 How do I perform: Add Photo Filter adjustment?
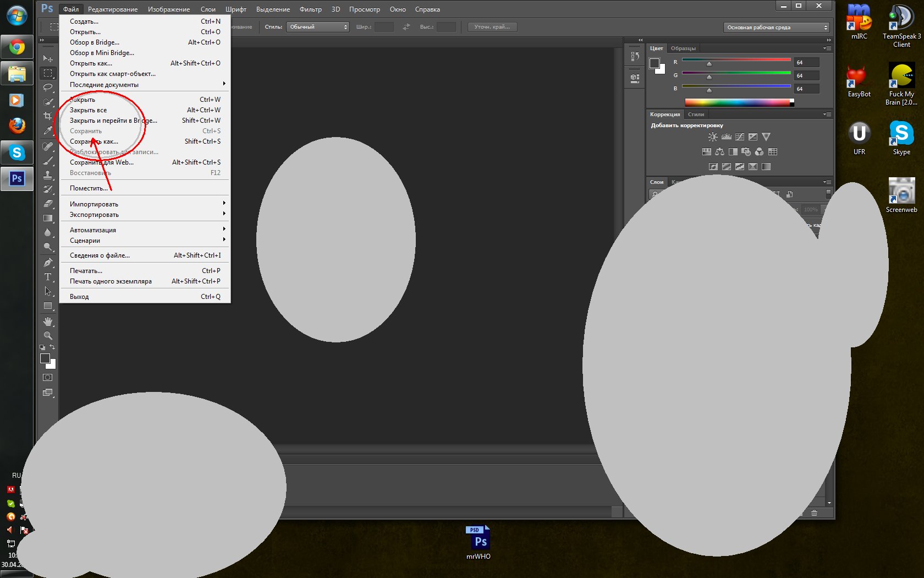click(x=746, y=152)
